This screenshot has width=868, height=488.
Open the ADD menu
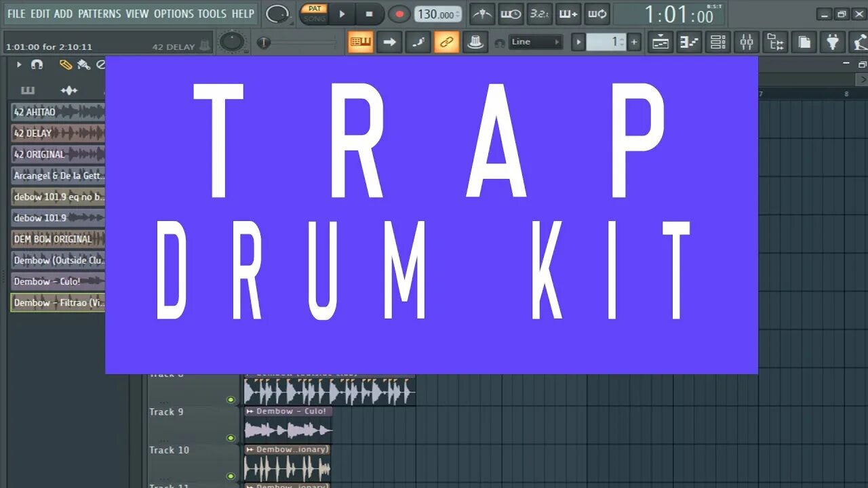[x=64, y=14]
